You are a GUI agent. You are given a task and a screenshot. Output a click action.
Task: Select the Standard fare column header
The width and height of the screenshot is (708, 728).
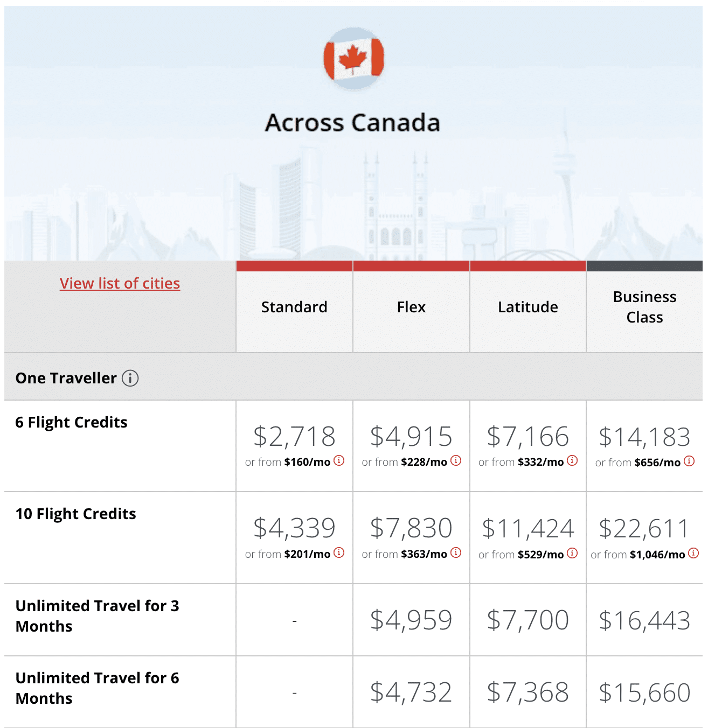(x=294, y=307)
